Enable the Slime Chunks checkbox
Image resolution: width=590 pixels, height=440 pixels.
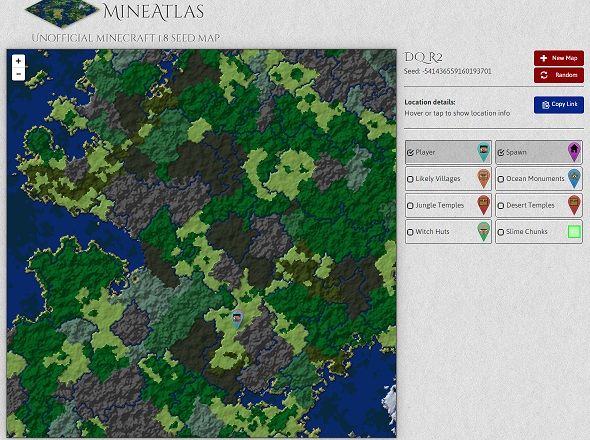[501, 232]
